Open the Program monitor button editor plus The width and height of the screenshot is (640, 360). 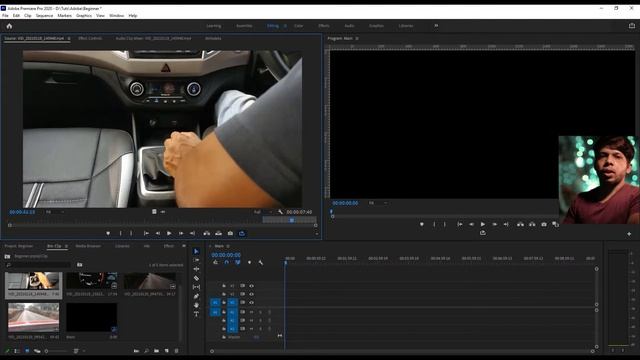tap(629, 234)
